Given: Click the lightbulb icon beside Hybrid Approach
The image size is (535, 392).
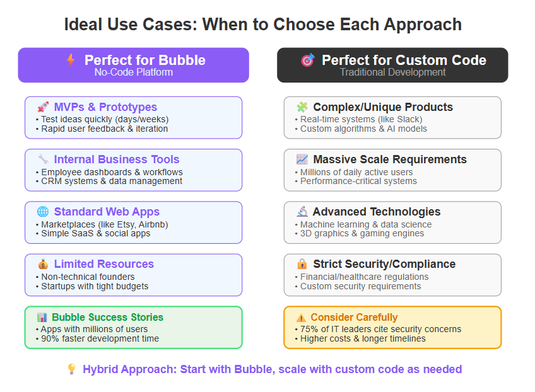Looking at the screenshot, I should 72,369.
